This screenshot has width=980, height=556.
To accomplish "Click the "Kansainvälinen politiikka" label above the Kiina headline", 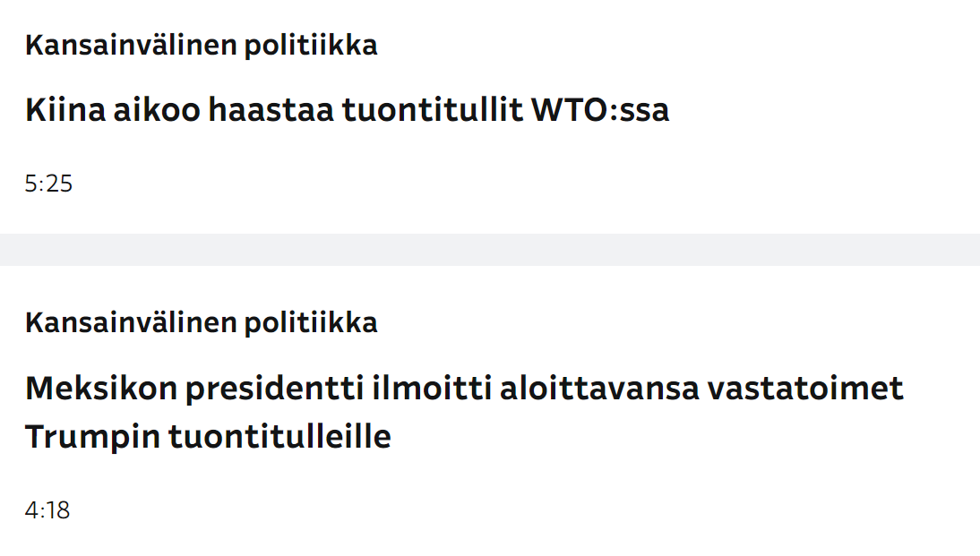I will click(201, 45).
